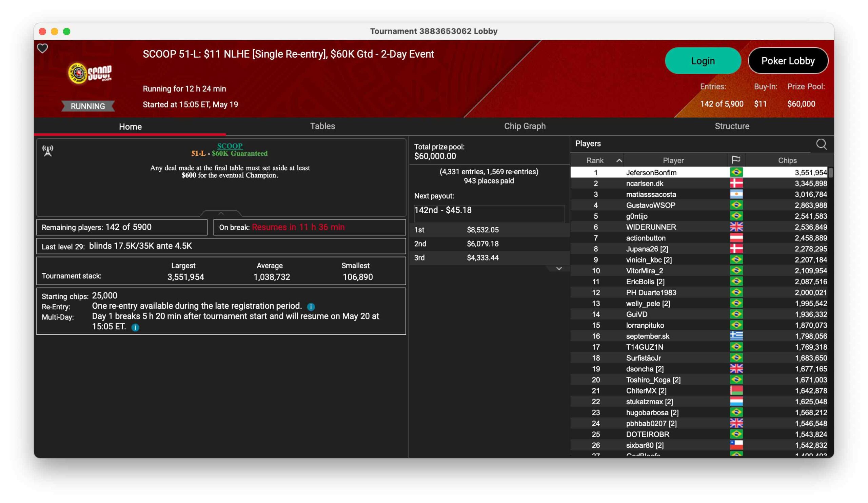Open the Structure tab
Screen dimensions: 868x503
[732, 126]
